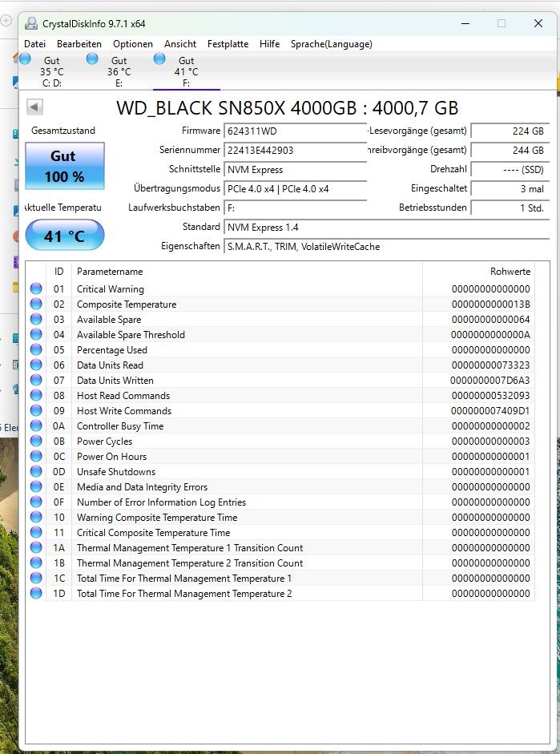Image resolution: width=560 pixels, height=754 pixels.
Task: Click status icon of Error Information Log Entries row
Action: click(36, 502)
